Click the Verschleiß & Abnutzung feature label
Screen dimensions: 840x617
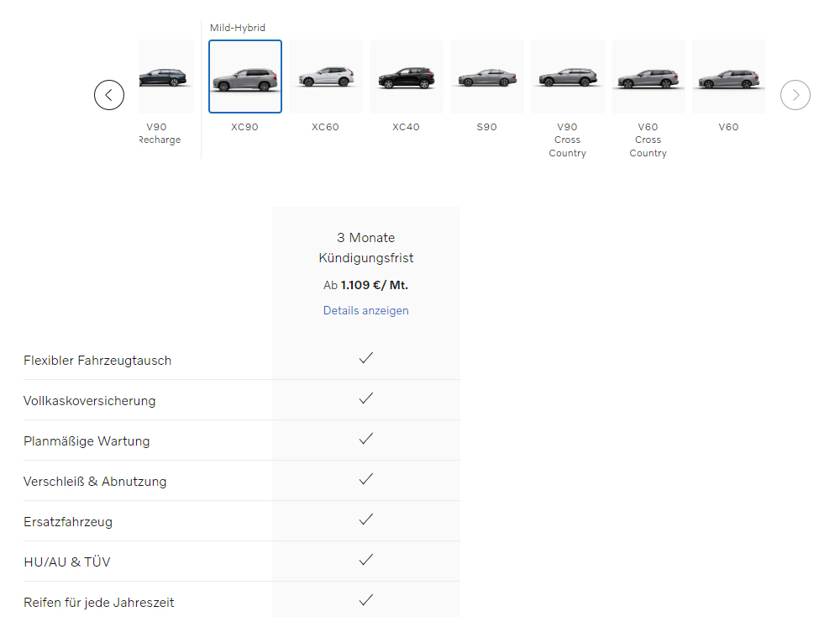(95, 482)
